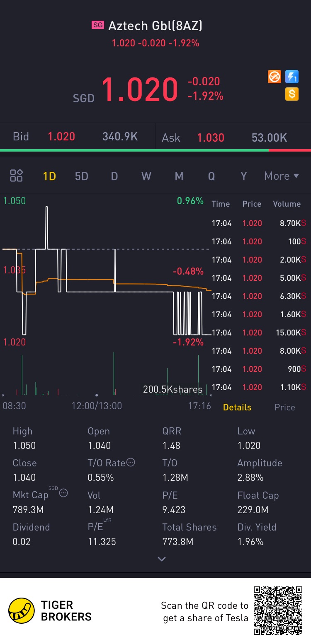Screen dimensions: 311x644
Task: Tap the Open value 1.040
Action: coord(99,446)
